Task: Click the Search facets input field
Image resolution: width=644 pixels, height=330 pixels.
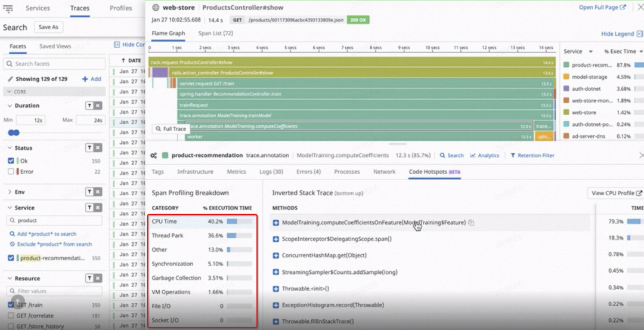Action: click(55, 64)
